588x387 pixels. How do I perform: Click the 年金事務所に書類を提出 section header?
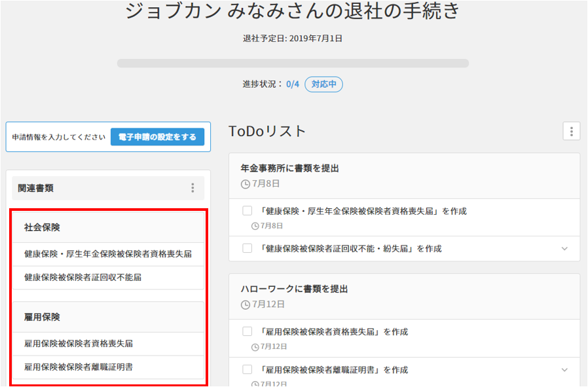click(290, 168)
